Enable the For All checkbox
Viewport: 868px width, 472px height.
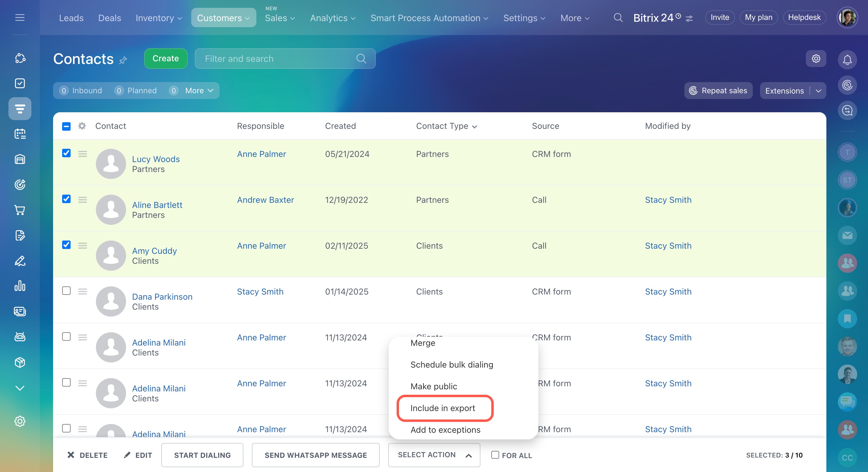tap(495, 455)
